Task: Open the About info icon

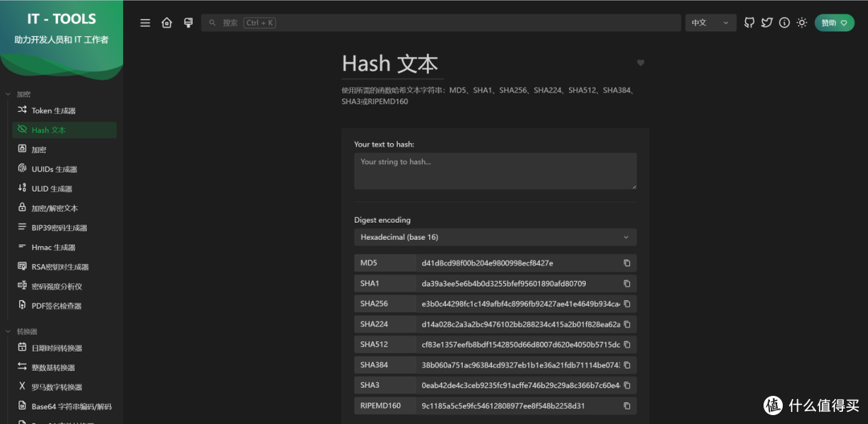Action: point(784,23)
